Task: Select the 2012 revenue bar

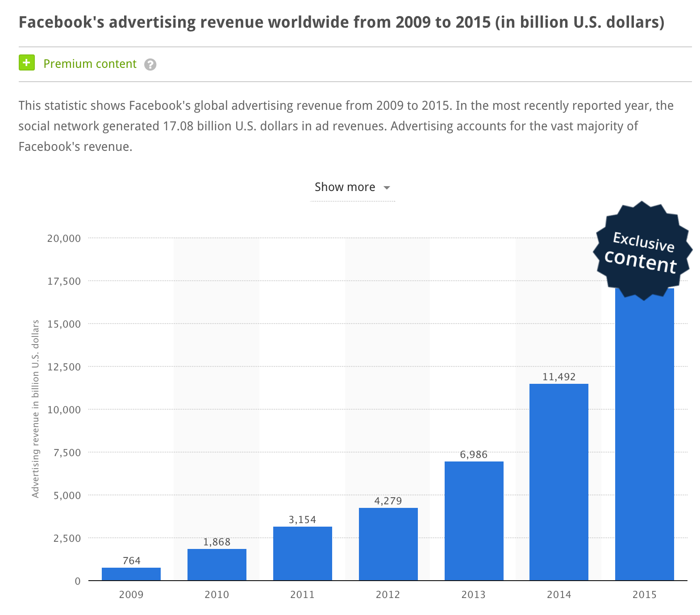Action: (x=388, y=544)
